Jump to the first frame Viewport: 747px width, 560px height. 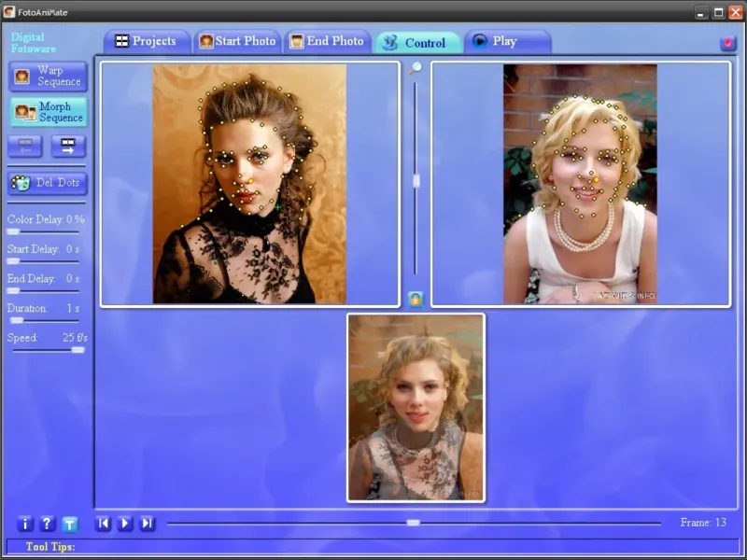[103, 524]
